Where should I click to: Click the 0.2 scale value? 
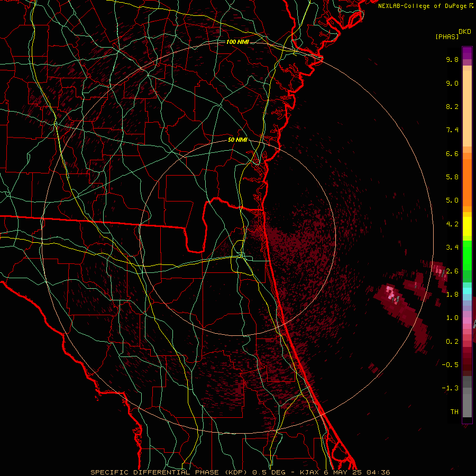(452, 341)
